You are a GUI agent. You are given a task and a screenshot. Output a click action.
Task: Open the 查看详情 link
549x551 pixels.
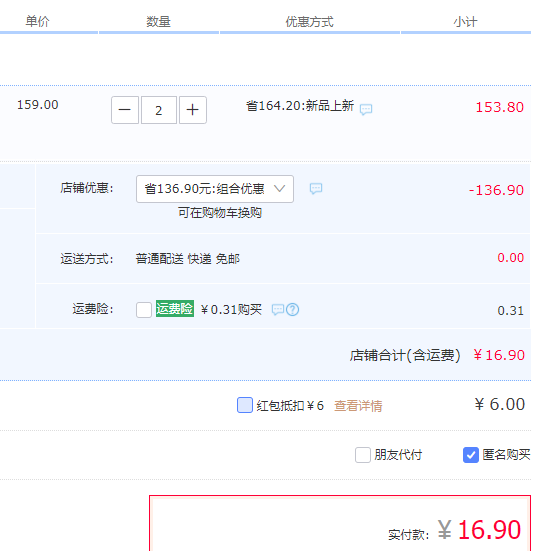click(x=358, y=406)
